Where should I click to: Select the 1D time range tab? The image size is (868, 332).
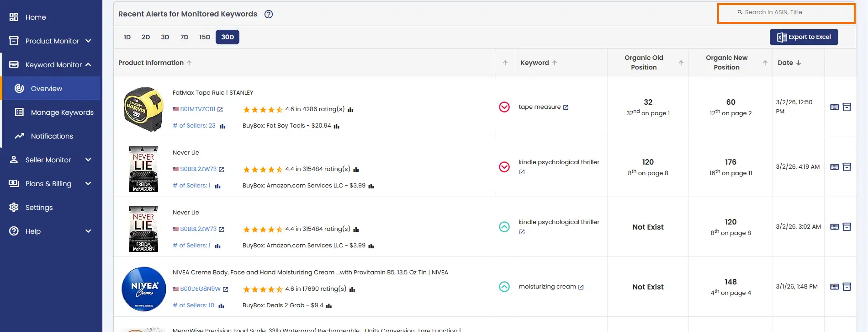[x=127, y=37]
